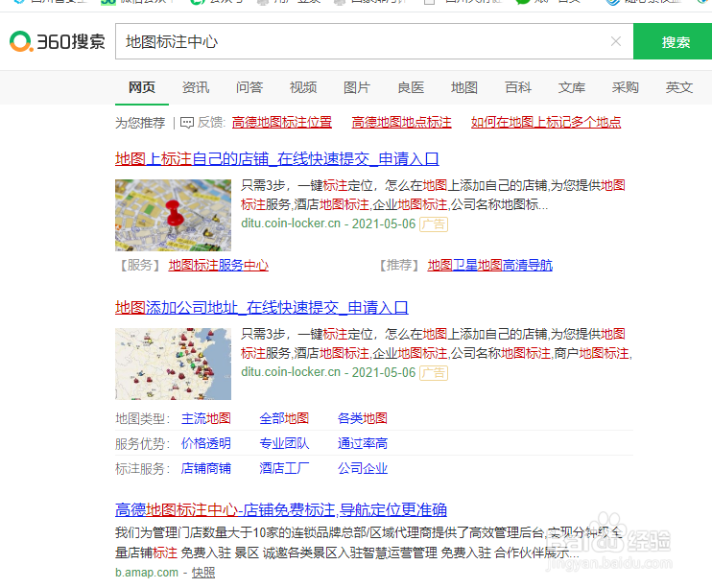Open the 文库 tab
Viewport: 712px width, 588px height.
click(x=572, y=87)
